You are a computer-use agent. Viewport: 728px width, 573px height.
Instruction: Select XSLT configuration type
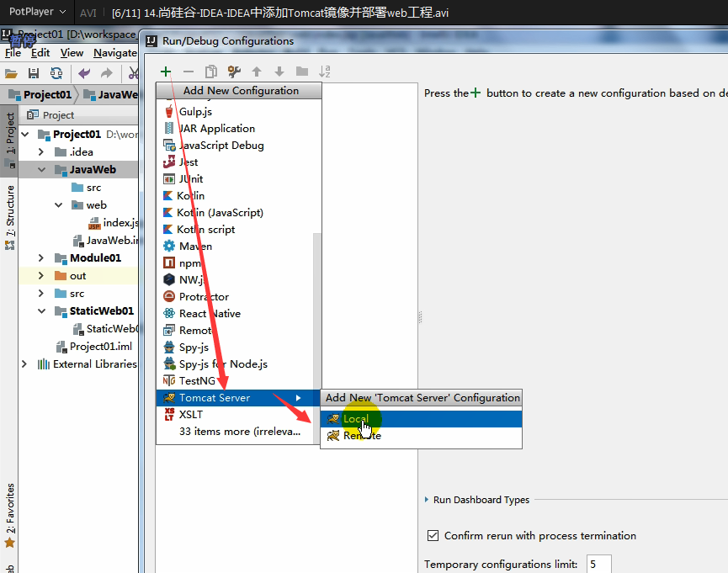pyautogui.click(x=236, y=415)
